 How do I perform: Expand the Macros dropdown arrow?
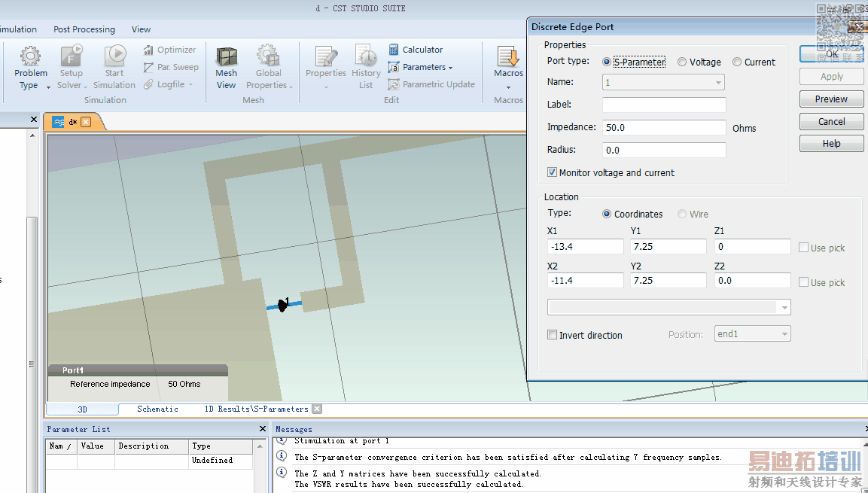pos(508,87)
